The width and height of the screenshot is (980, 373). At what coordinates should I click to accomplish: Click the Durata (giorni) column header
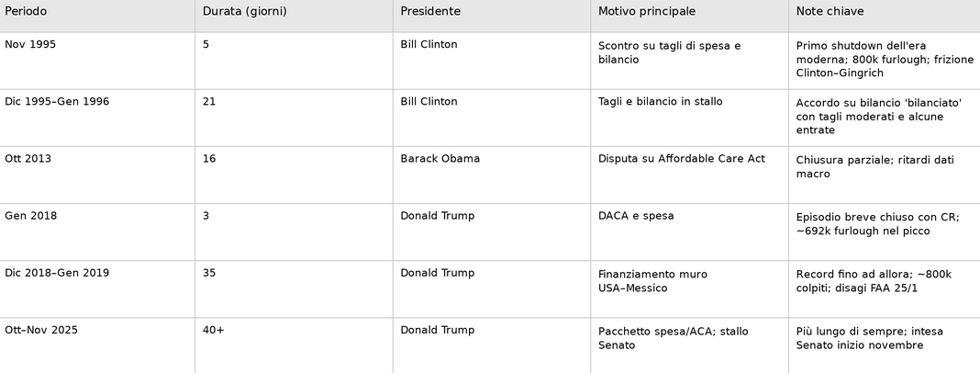click(244, 12)
